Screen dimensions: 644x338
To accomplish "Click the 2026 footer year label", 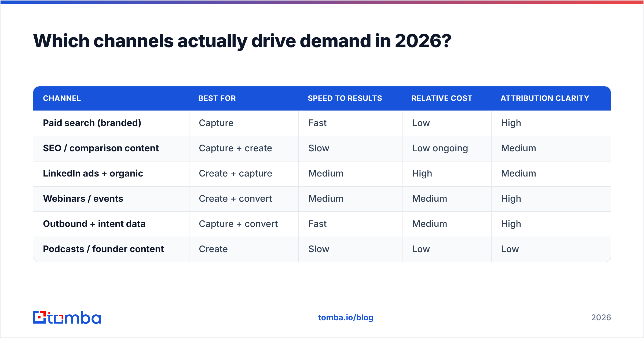I will coord(601,318).
